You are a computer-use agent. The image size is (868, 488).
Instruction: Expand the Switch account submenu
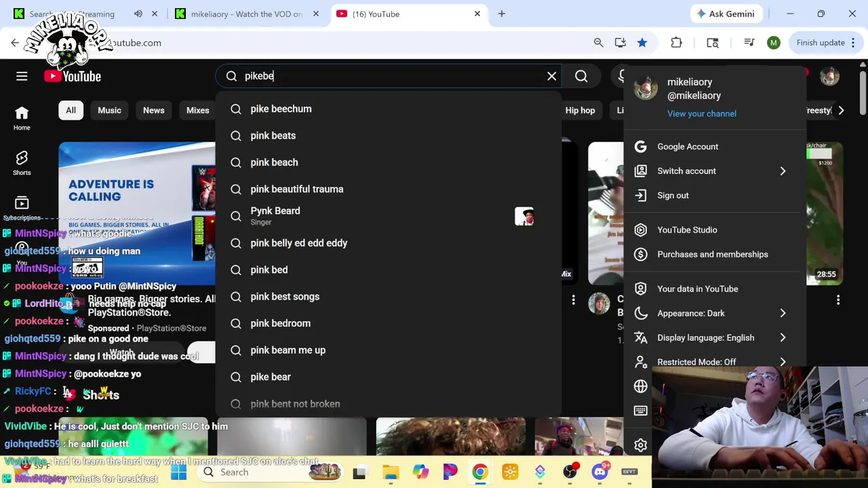pos(715,171)
